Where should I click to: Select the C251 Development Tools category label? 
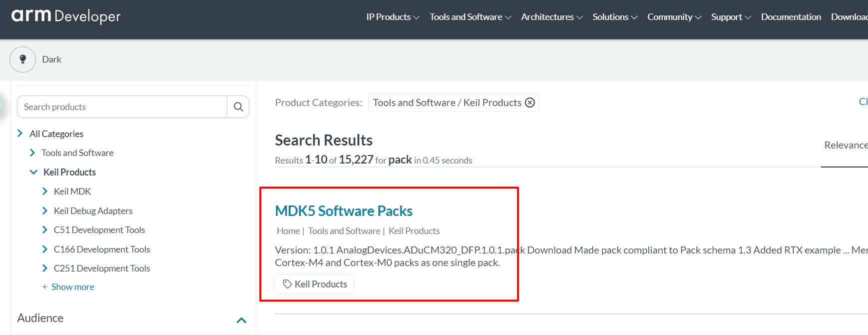(102, 268)
